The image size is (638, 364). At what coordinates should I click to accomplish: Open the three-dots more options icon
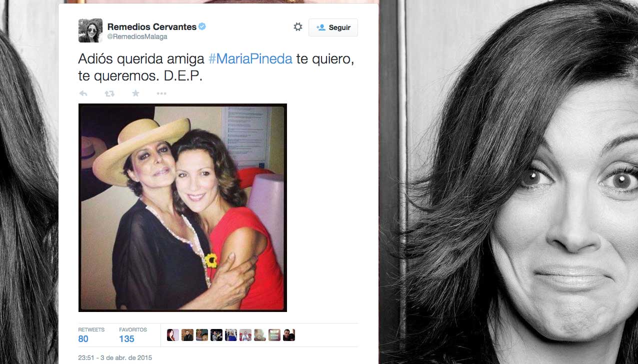pos(161,93)
